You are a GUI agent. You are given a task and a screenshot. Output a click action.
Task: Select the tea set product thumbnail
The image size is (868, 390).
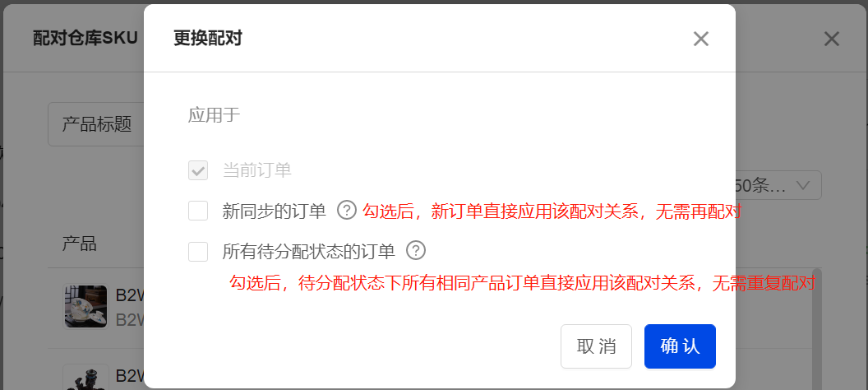85,306
